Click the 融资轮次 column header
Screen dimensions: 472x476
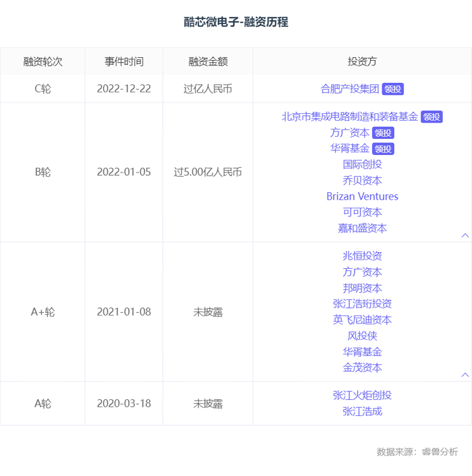click(42, 61)
